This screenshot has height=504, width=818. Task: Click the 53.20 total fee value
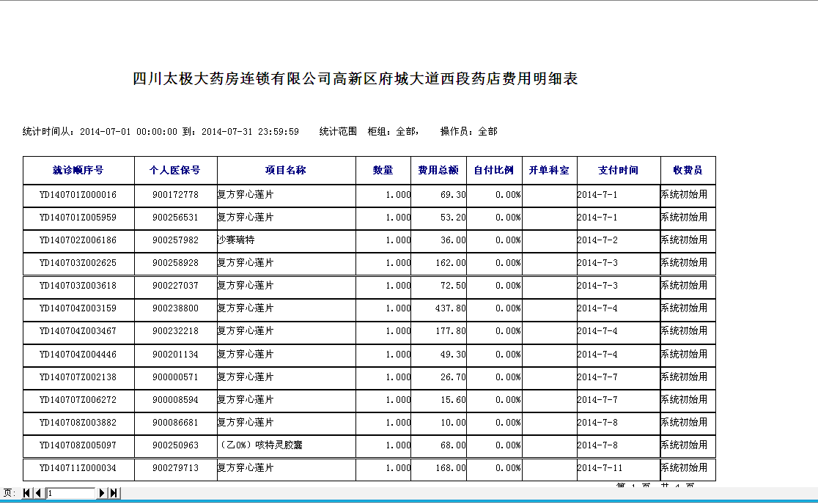(453, 218)
